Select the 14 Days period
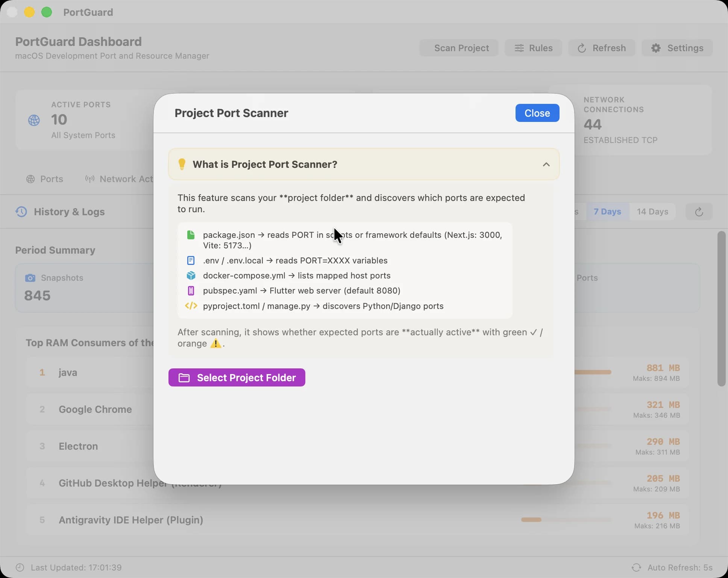Image resolution: width=728 pixels, height=578 pixels. [652, 211]
